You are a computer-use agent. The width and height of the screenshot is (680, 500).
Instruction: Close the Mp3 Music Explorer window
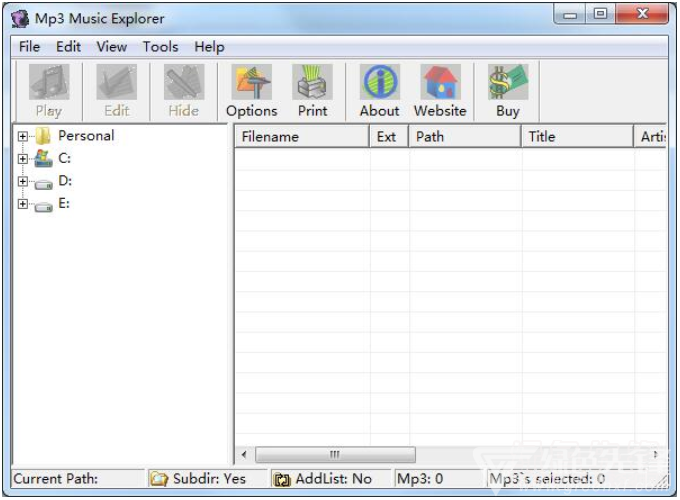642,14
